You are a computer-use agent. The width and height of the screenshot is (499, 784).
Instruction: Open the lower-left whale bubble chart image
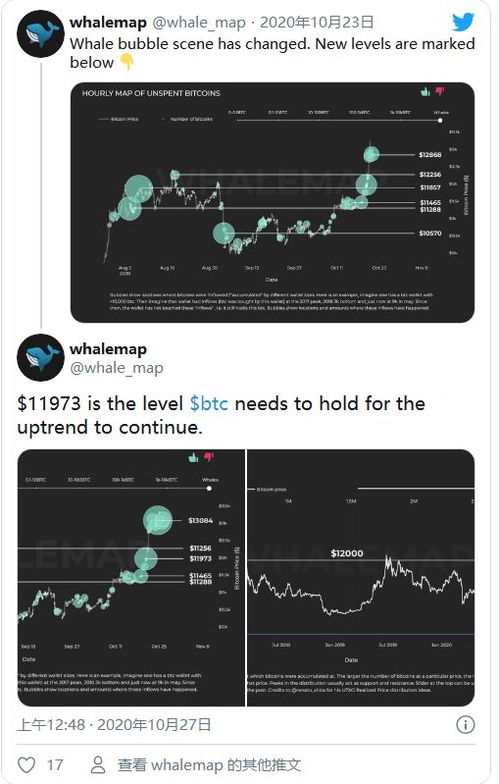[132, 578]
